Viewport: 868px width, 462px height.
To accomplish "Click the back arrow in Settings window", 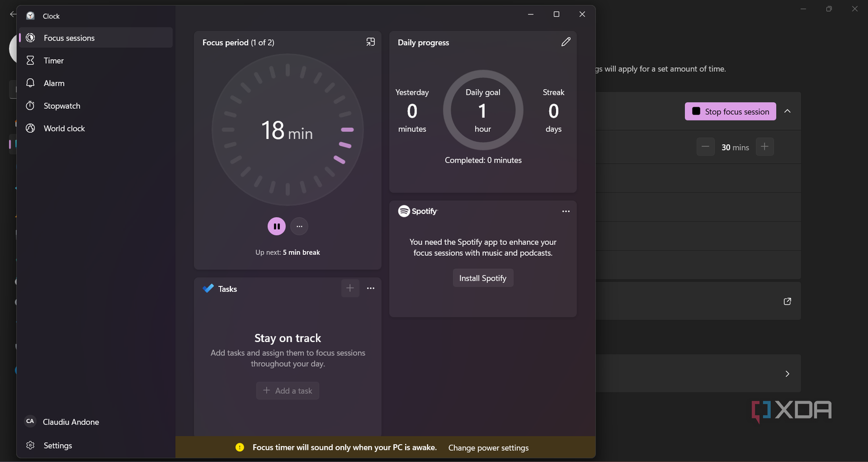I will (13, 14).
